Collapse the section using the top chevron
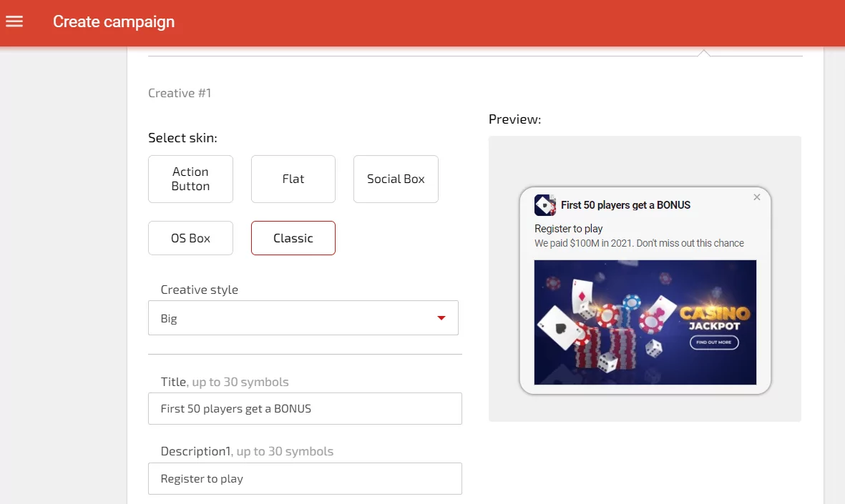 pos(704,51)
